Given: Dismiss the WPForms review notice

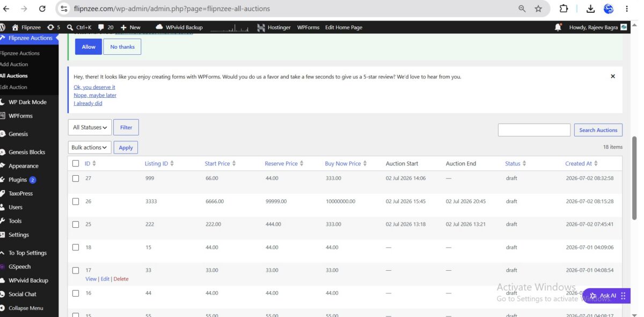Looking at the screenshot, I should [x=613, y=76].
